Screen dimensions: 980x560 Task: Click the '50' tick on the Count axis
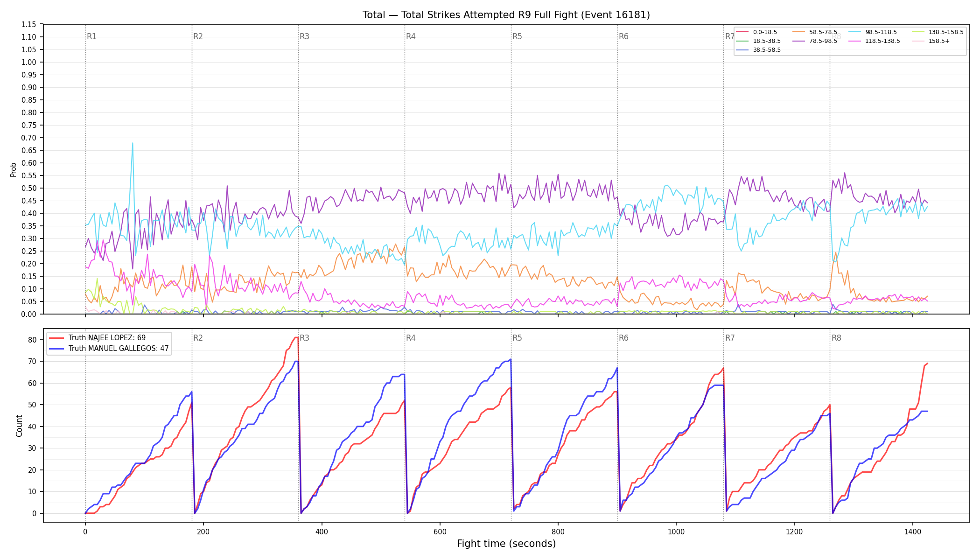(x=32, y=405)
